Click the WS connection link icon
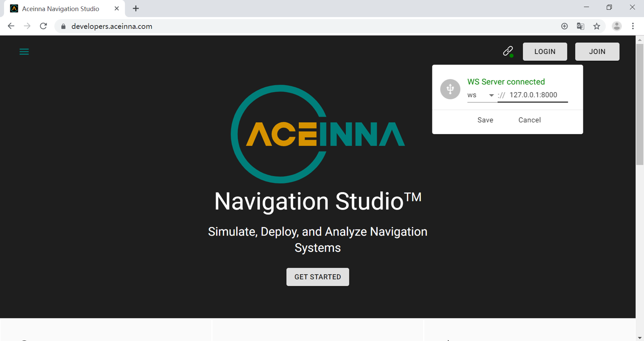This screenshot has width=644, height=341. click(x=508, y=51)
